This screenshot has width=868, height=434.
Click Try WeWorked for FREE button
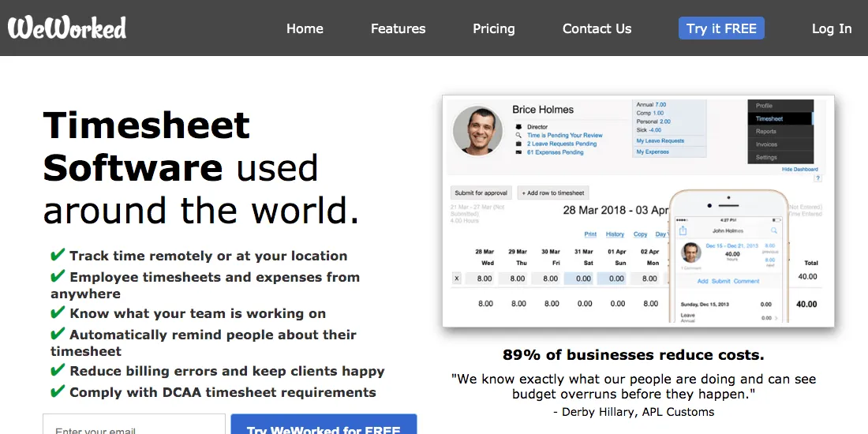(324, 424)
